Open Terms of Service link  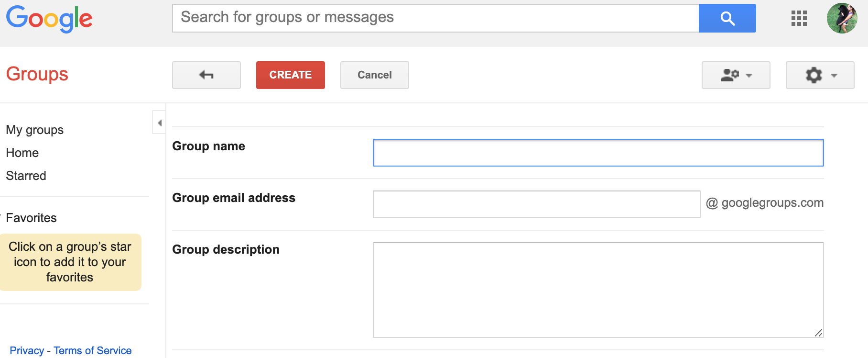click(92, 350)
